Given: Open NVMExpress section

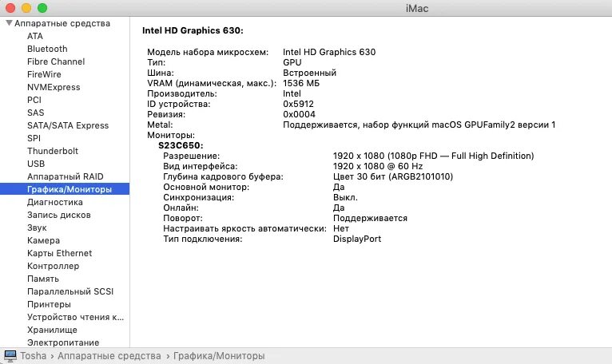Looking at the screenshot, I should coord(54,87).
